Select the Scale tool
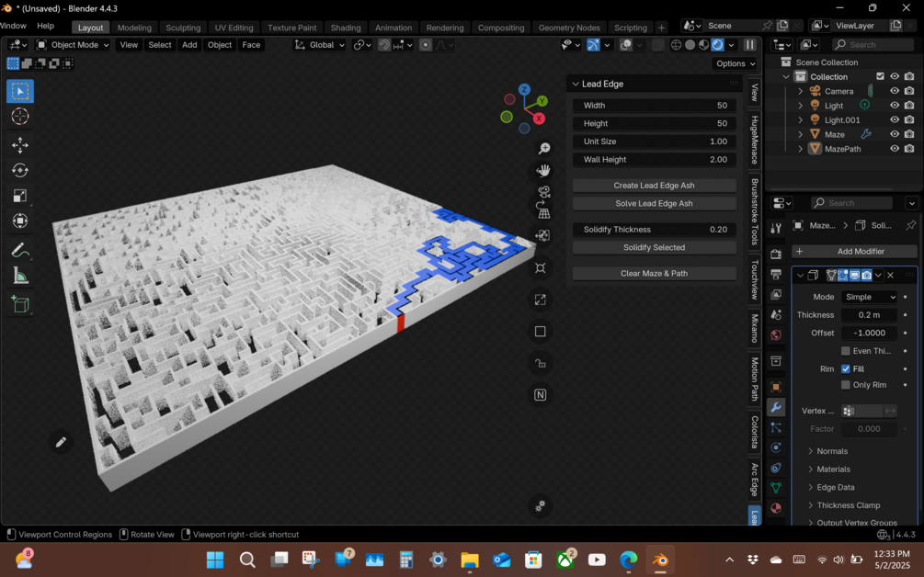The width and height of the screenshot is (924, 577). click(20, 196)
